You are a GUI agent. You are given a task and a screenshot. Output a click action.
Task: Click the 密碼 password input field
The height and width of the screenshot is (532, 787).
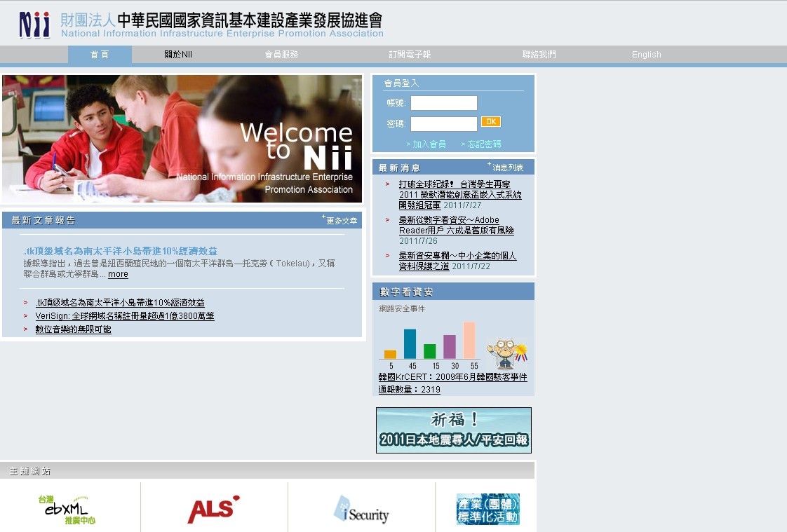coord(443,124)
